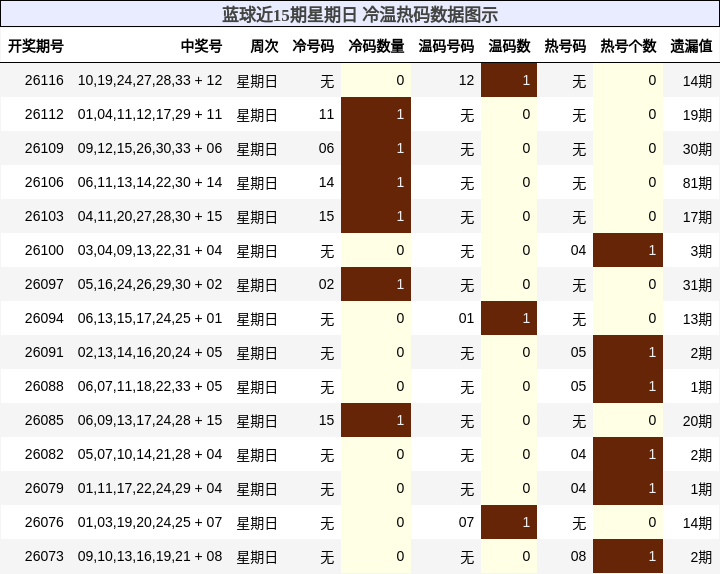Click highlighted warm count cell in row 26116
This screenshot has height=574, width=720.
(509, 80)
